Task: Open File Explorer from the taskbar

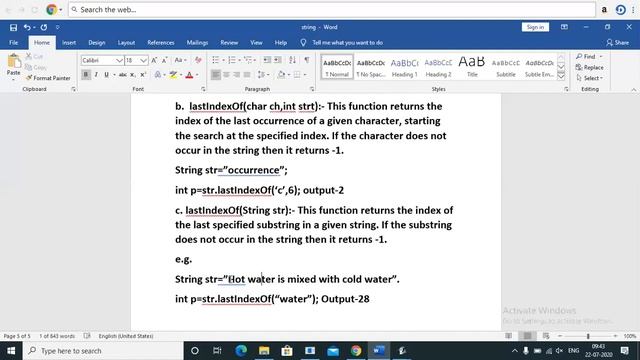Action: pyautogui.click(x=264, y=351)
